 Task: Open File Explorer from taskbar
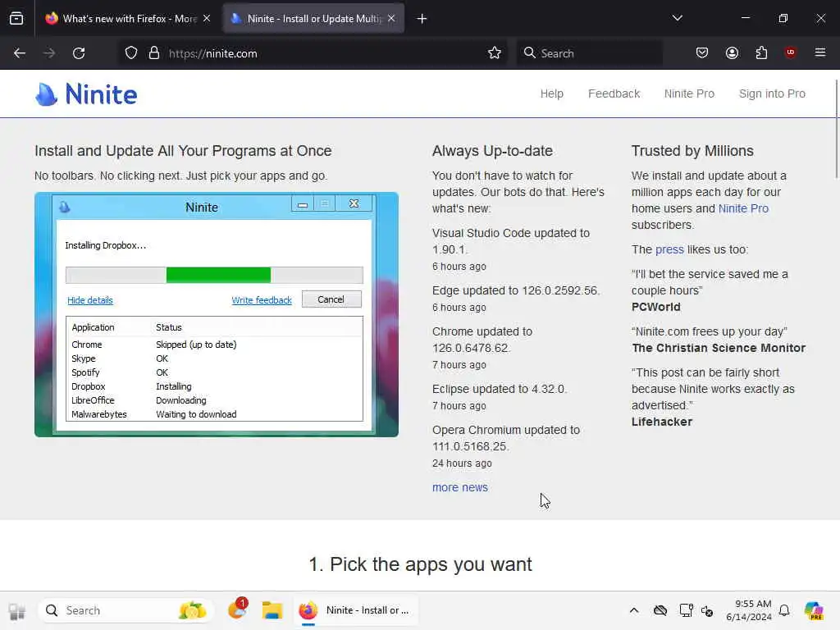272,610
